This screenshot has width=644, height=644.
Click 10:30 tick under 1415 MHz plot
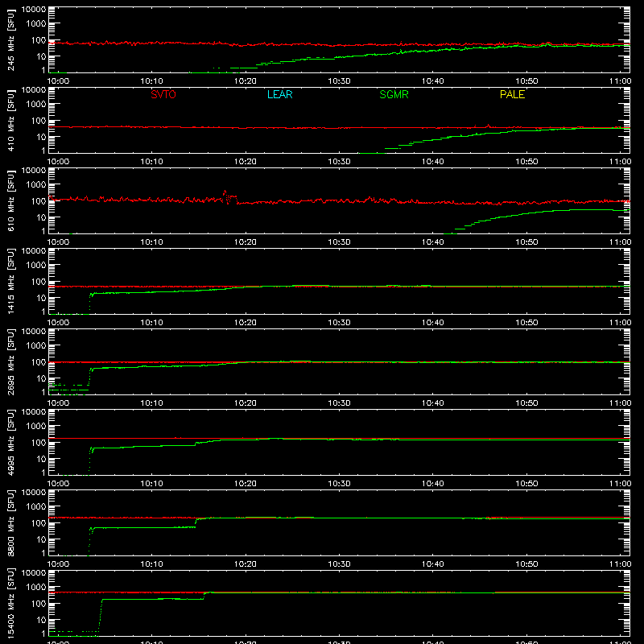[x=339, y=323]
